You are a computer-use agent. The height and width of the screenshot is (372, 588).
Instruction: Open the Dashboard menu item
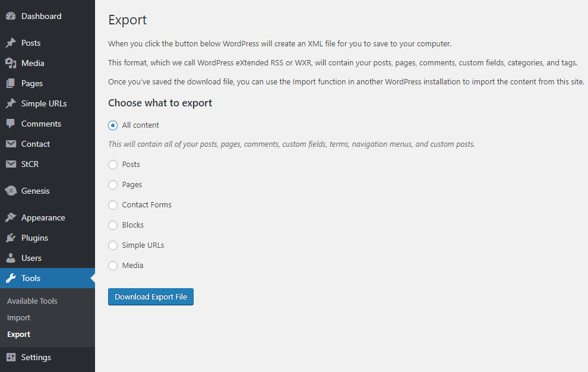pos(41,16)
